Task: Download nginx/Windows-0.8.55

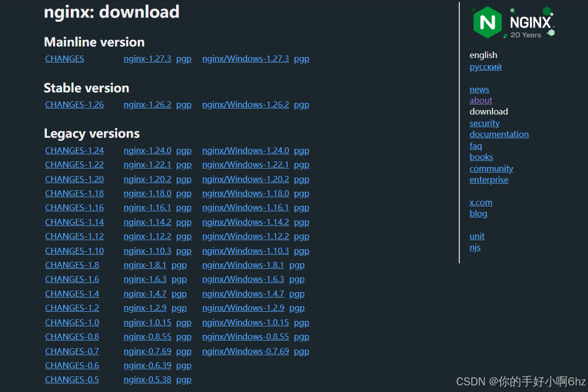Action: (x=246, y=337)
